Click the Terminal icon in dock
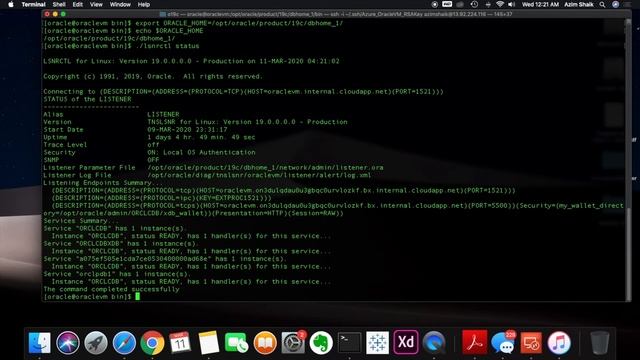Viewport: 640px width, 360px height. pos(349,342)
